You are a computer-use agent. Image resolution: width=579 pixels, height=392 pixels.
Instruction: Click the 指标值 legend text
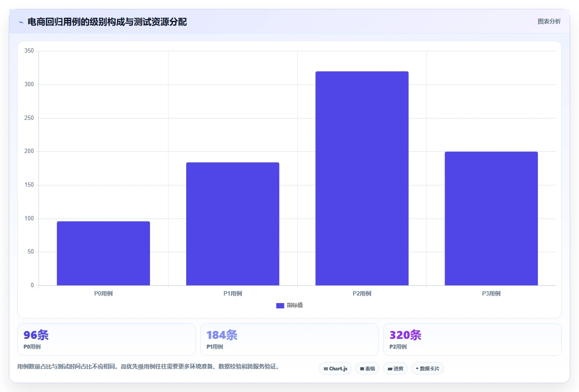click(295, 306)
